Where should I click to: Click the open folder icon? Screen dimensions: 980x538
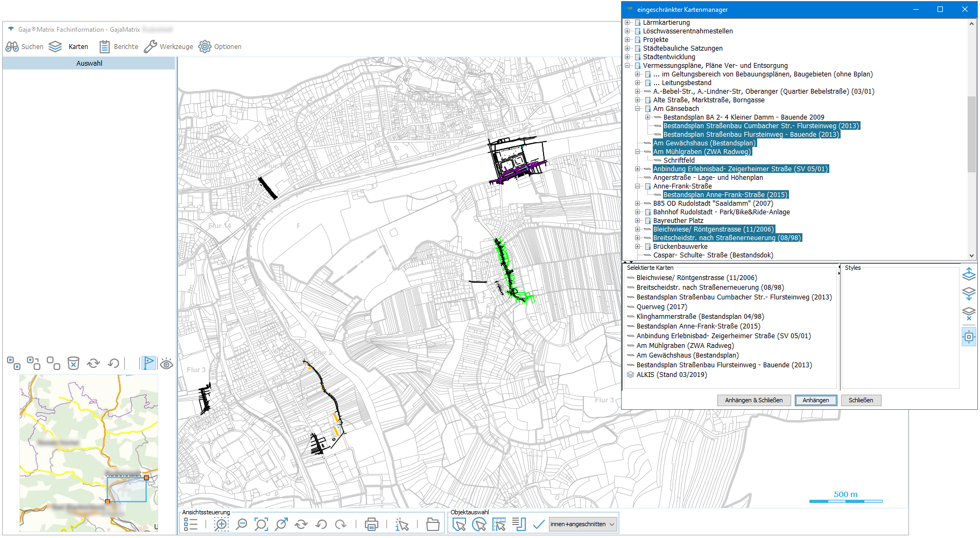(433, 524)
